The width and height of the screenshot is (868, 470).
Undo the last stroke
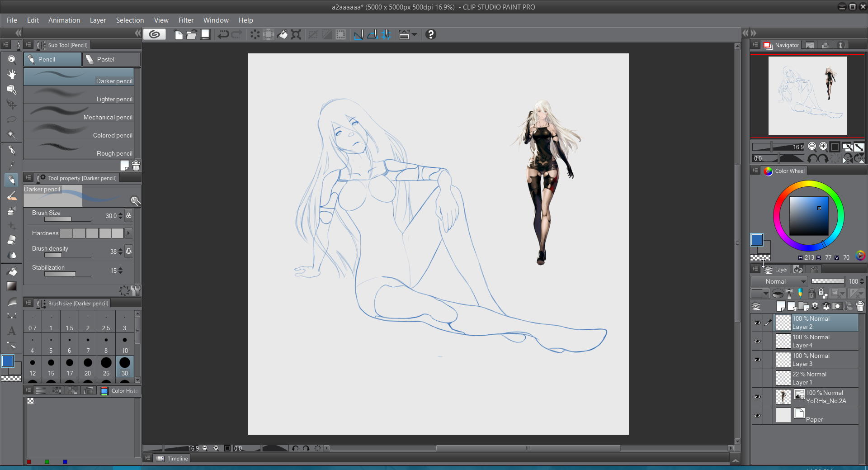click(x=223, y=34)
